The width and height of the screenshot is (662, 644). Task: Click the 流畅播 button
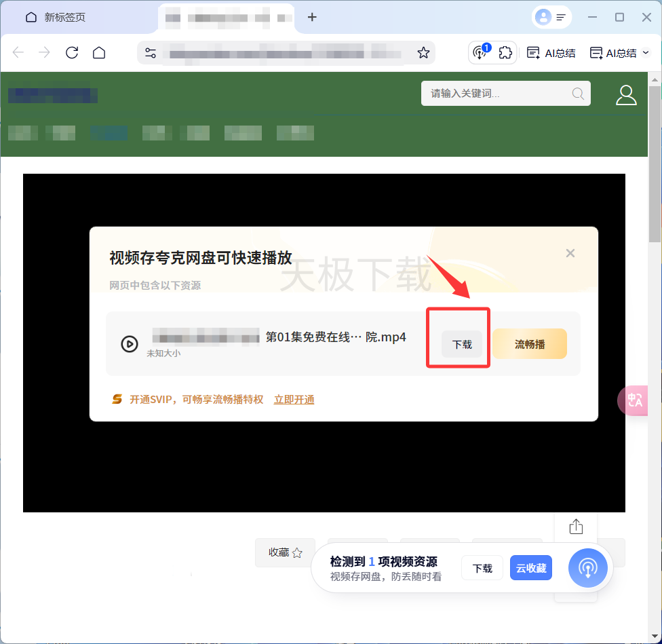(530, 344)
